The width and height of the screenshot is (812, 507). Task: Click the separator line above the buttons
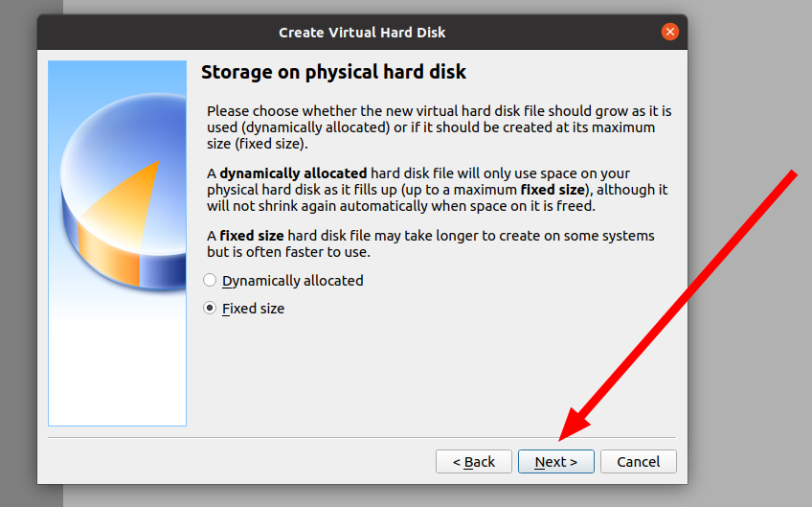tap(362, 438)
